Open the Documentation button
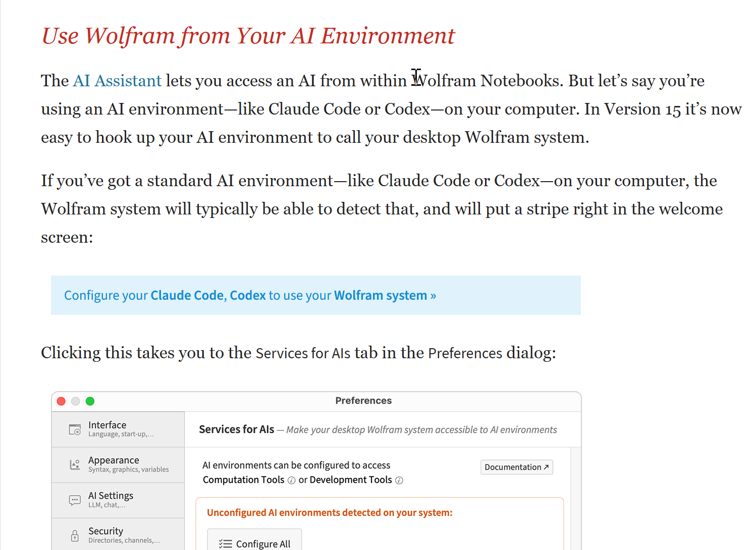The width and height of the screenshot is (756, 550). pos(517,467)
